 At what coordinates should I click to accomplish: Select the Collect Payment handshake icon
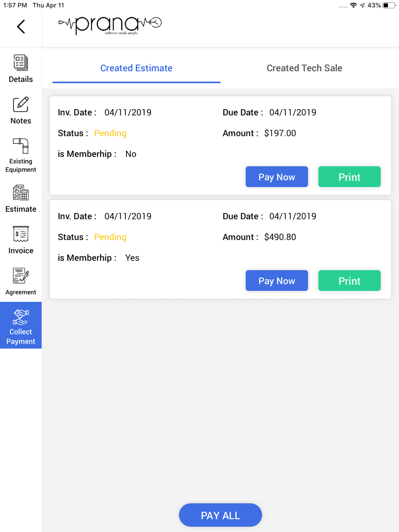tap(21, 317)
